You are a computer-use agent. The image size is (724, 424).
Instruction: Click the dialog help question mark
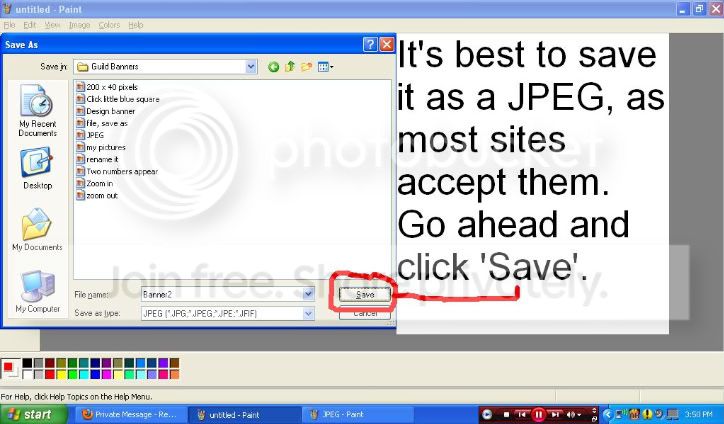[x=370, y=44]
